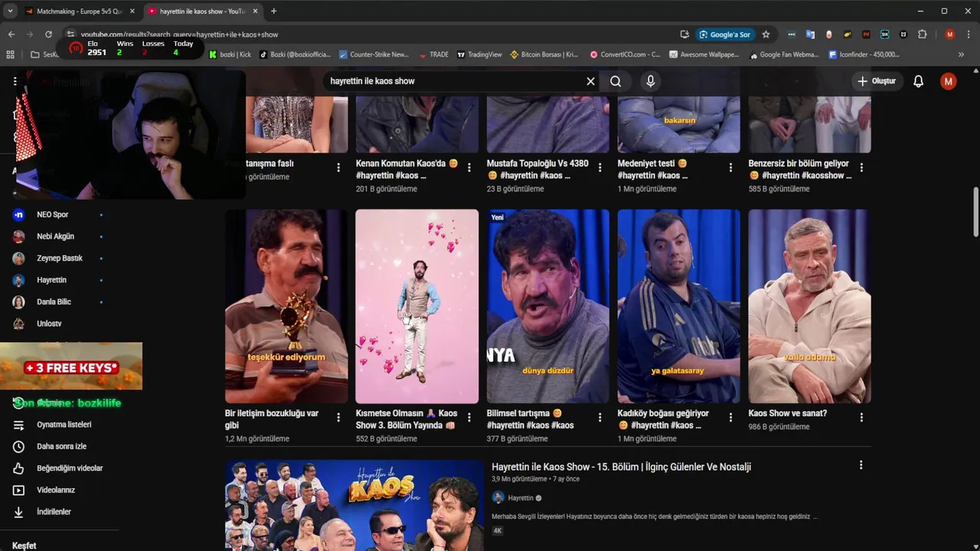
Task: Open Nebi Akgün subscription in the sidebar
Action: [x=57, y=236]
